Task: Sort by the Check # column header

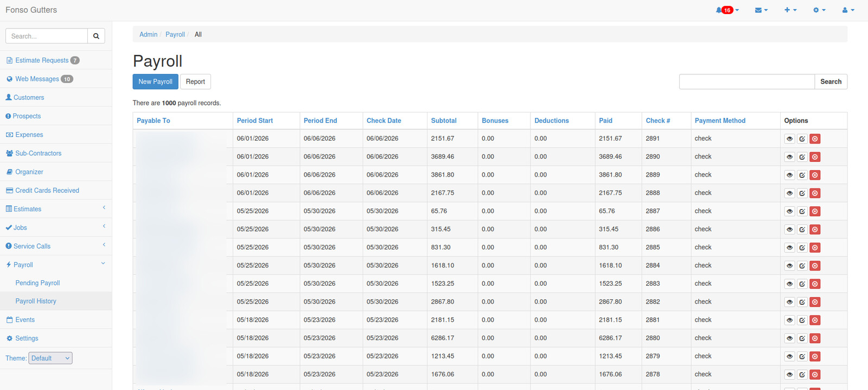Action: tap(658, 121)
